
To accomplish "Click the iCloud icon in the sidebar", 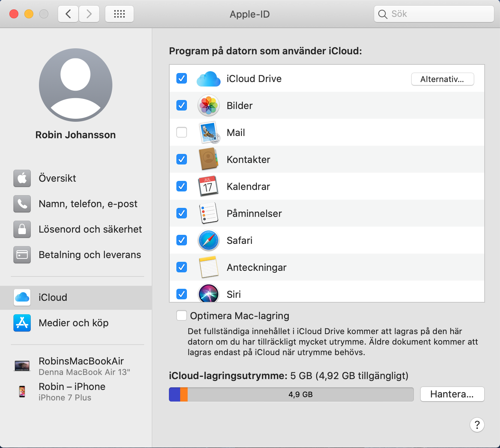I will click(22, 297).
